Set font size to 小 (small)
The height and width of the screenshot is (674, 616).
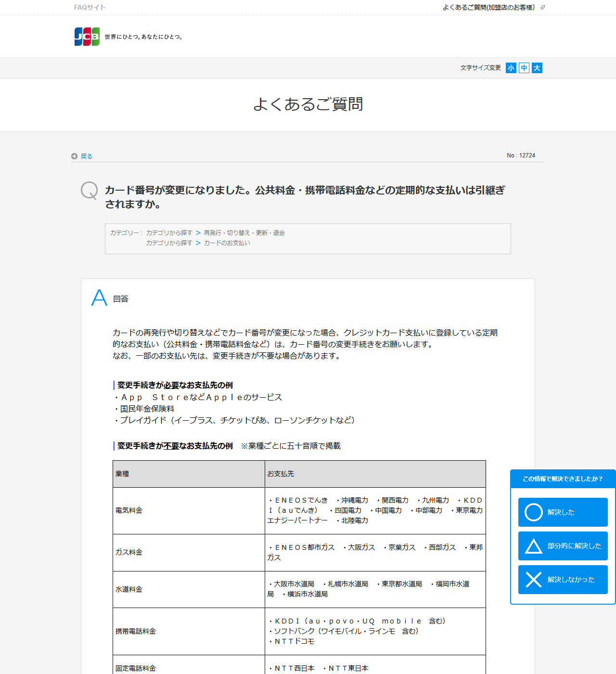pos(511,68)
